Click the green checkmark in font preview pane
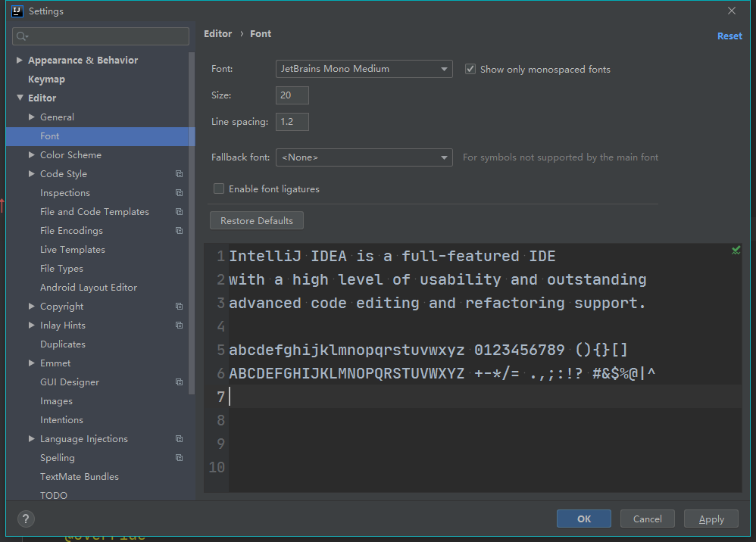756x542 pixels. (736, 250)
